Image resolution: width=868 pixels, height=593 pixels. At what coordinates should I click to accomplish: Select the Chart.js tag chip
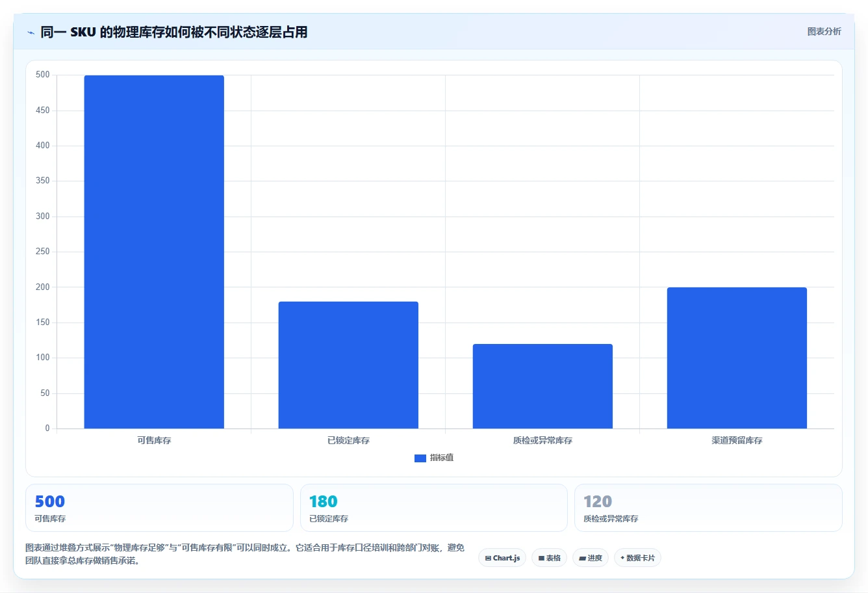502,558
